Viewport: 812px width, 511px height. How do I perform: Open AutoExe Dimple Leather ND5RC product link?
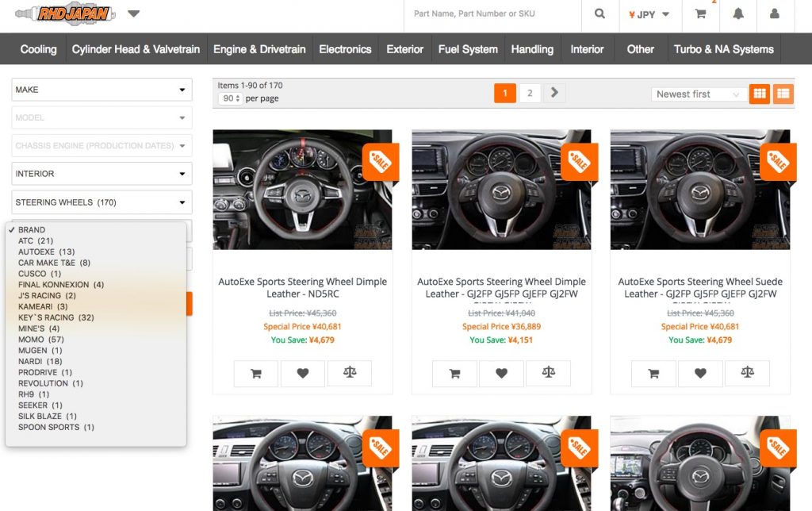tap(302, 287)
